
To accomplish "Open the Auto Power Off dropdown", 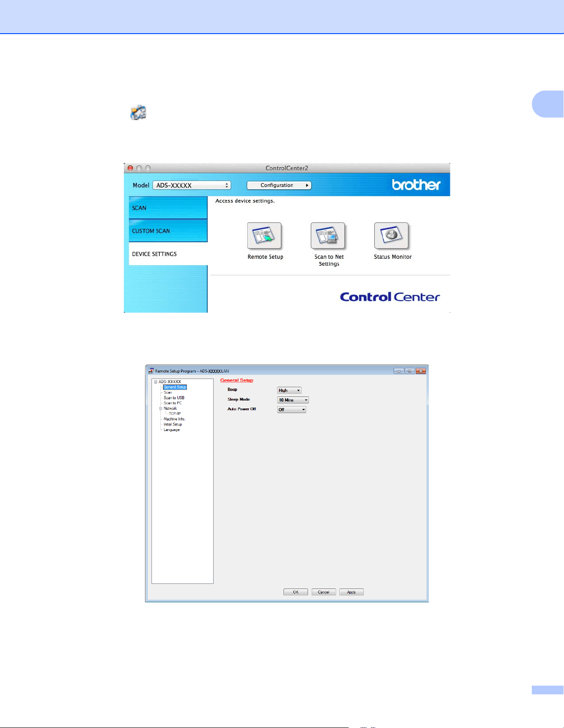I will (291, 410).
